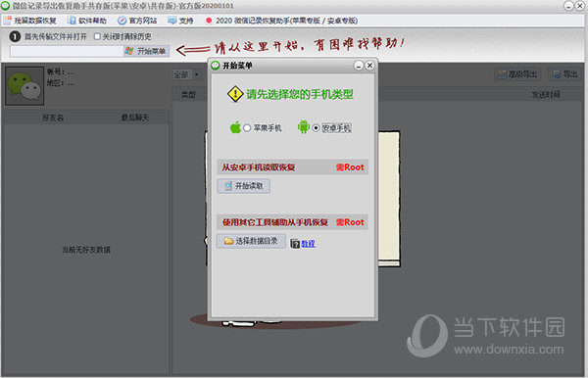Click the 从安卓手机读取恢复 heading

point(259,167)
